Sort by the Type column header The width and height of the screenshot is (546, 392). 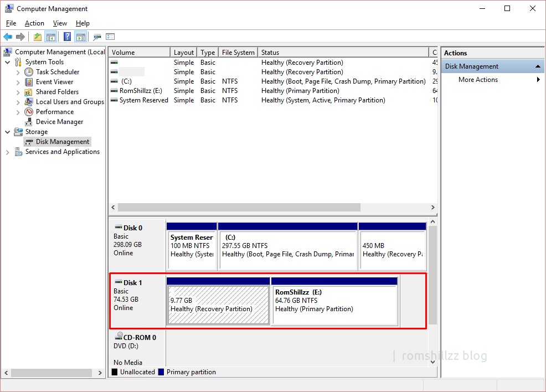[x=208, y=52]
